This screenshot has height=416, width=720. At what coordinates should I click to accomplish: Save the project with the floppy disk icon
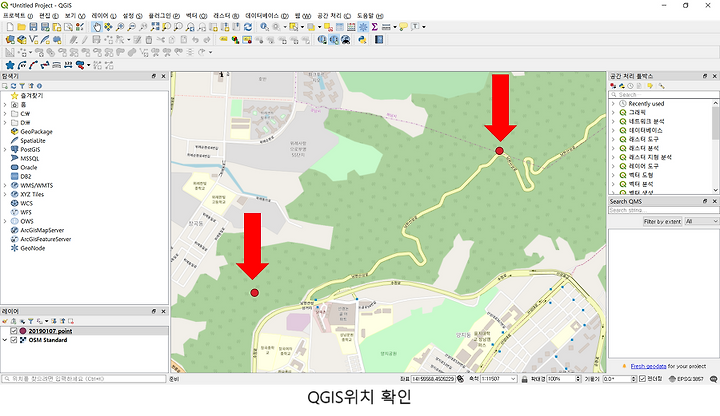click(x=33, y=27)
